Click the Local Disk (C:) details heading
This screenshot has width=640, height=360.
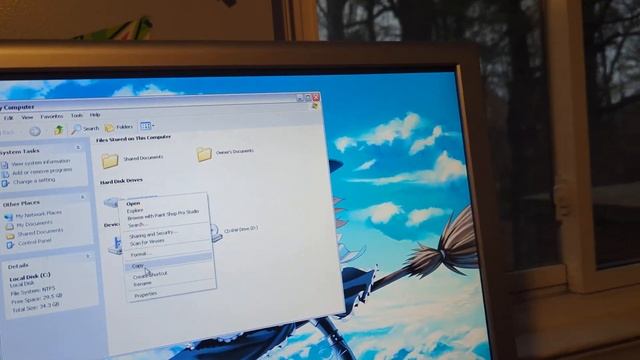click(30, 276)
